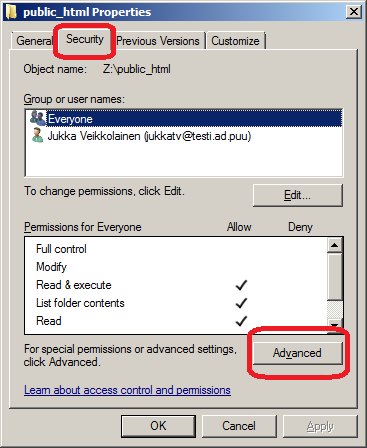Click the Jukka Veikkolainen user icon
Image resolution: width=367 pixels, height=448 pixels.
tap(37, 136)
